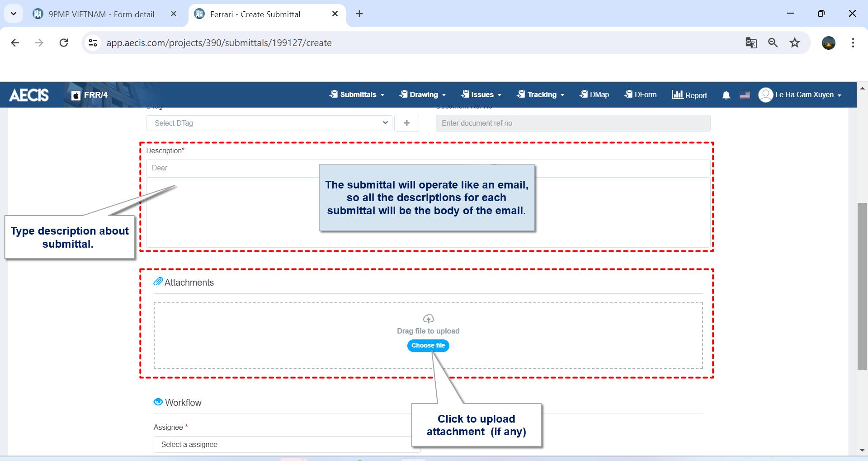Viewport: 868px width, 461px height.
Task: View site information icon in address bar
Action: tap(93, 43)
